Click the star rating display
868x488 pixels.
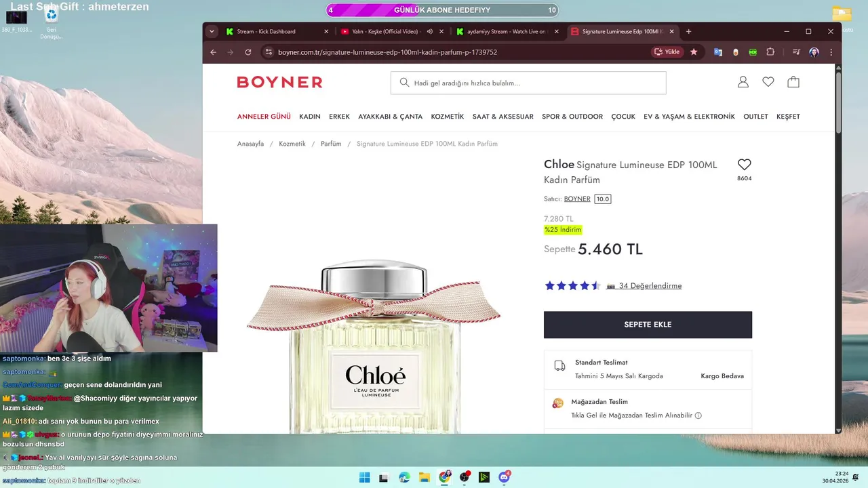tap(572, 286)
